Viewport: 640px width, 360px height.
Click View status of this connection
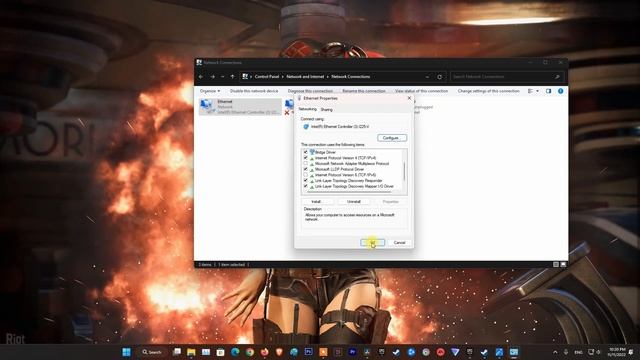421,91
